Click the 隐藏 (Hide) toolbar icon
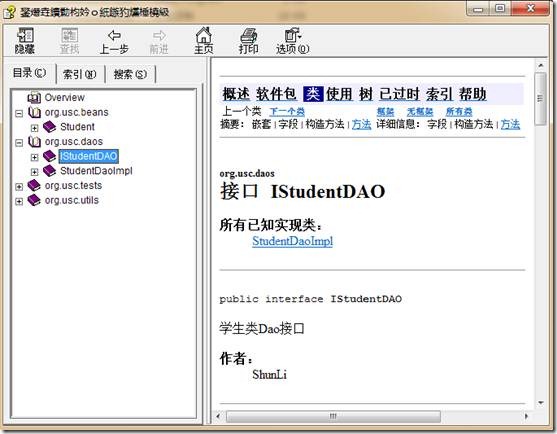Image resolution: width=557 pixels, height=434 pixels. [x=25, y=36]
